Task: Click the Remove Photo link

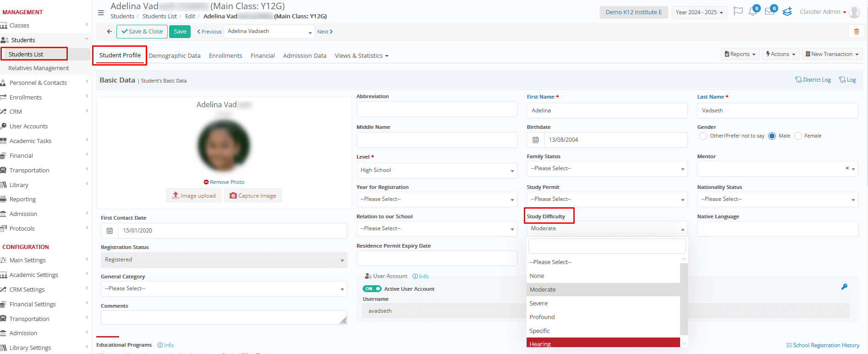Action: point(224,182)
